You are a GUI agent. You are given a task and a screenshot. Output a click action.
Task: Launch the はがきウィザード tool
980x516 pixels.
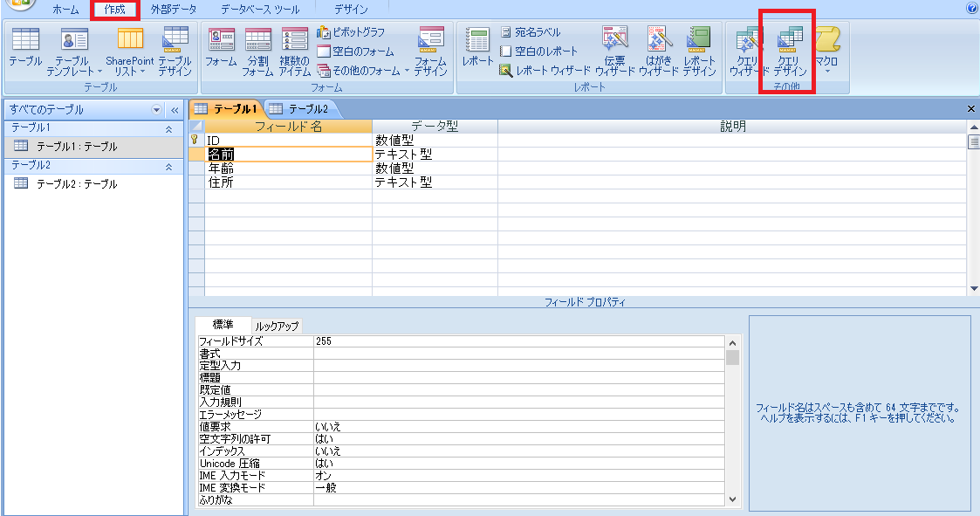point(658,52)
